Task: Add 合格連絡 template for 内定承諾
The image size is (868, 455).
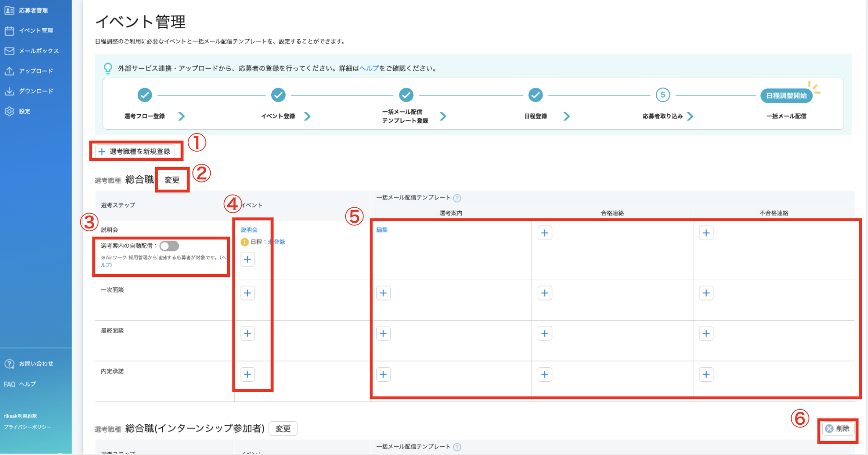Action: pos(545,374)
